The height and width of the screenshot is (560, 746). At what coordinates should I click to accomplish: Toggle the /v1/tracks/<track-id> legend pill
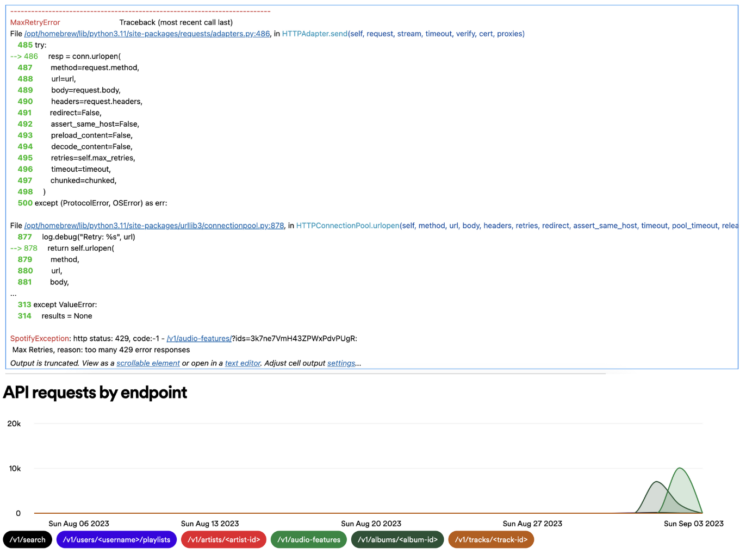pyautogui.click(x=491, y=540)
